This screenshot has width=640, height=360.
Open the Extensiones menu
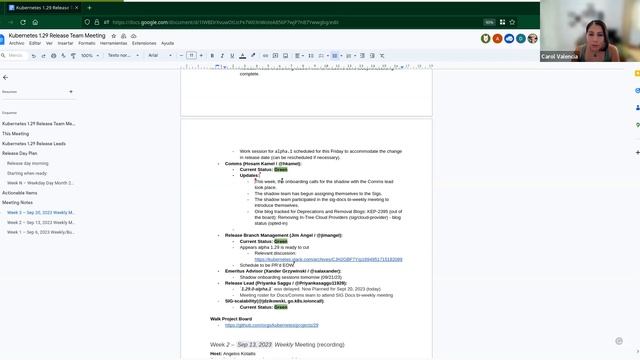144,43
